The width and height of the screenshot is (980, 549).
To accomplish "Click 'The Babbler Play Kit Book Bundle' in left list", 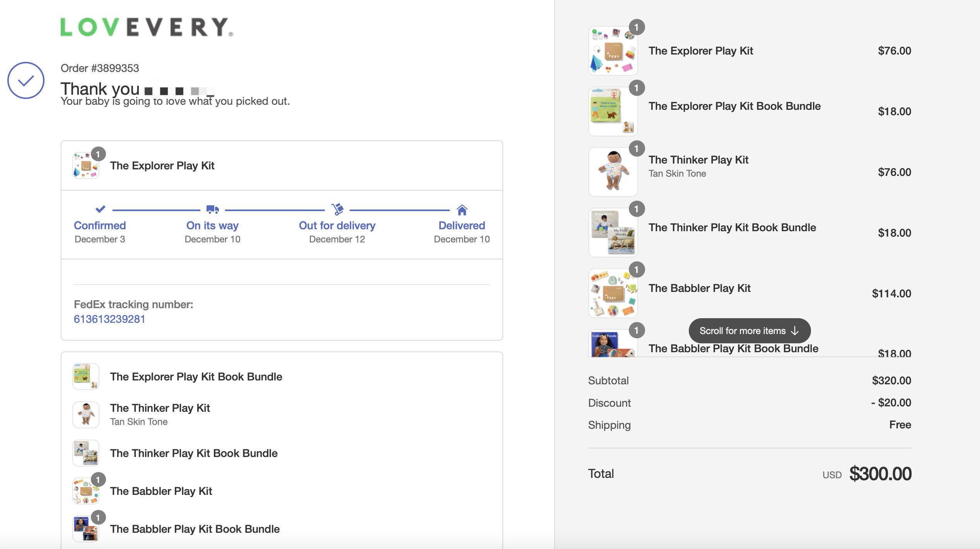I will (195, 529).
